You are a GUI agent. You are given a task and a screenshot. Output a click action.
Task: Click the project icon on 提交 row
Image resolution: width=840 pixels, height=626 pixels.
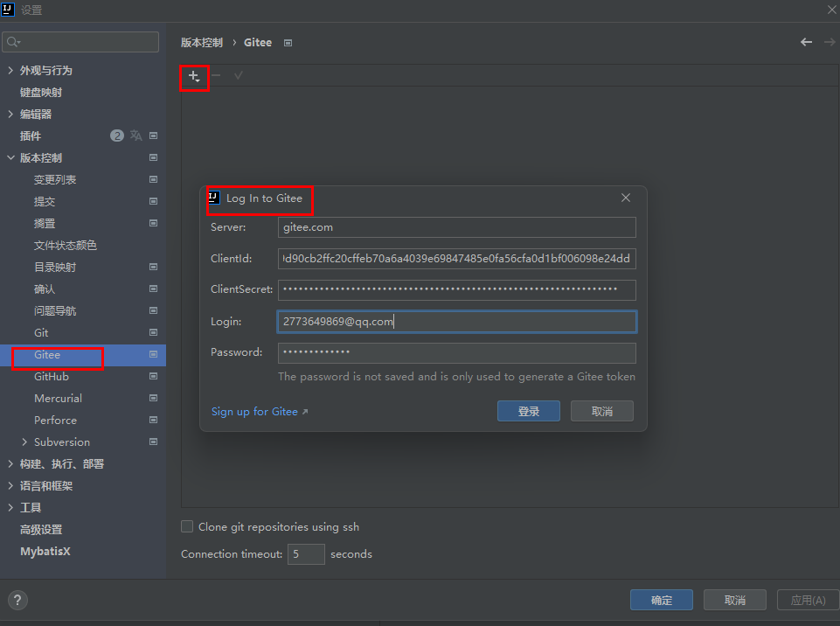(153, 201)
